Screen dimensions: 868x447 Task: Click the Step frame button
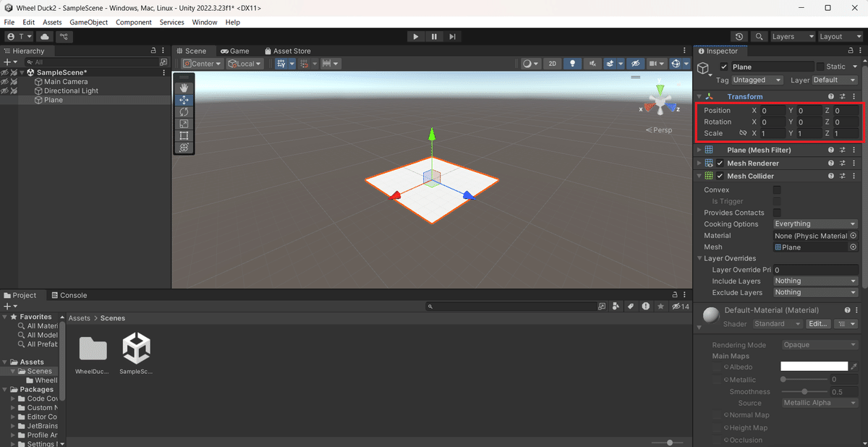pyautogui.click(x=453, y=36)
